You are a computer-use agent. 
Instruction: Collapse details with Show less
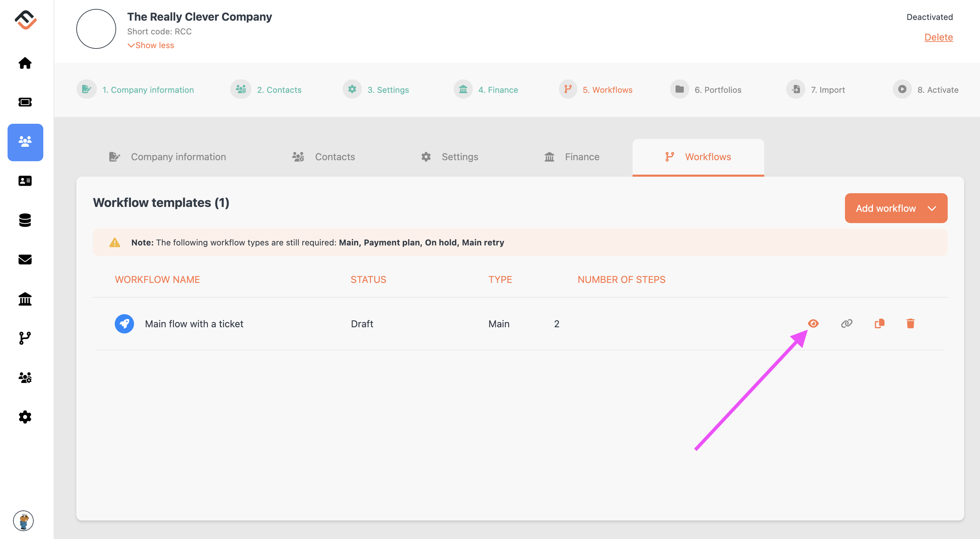click(151, 45)
